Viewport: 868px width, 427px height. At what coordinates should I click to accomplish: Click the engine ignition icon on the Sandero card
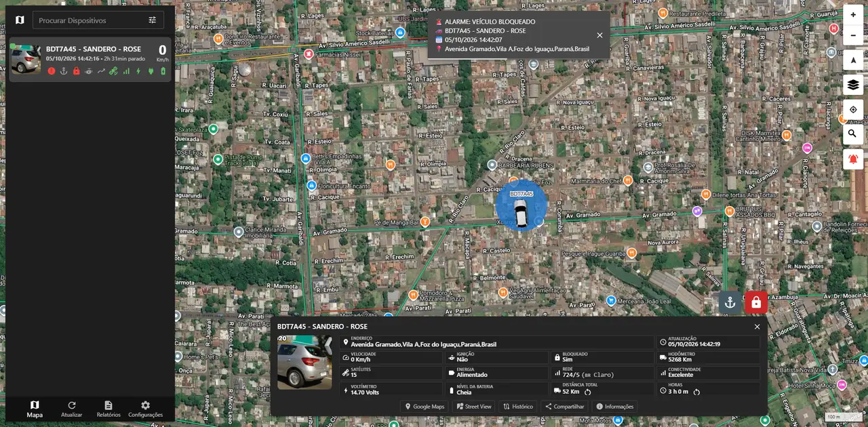(x=89, y=71)
